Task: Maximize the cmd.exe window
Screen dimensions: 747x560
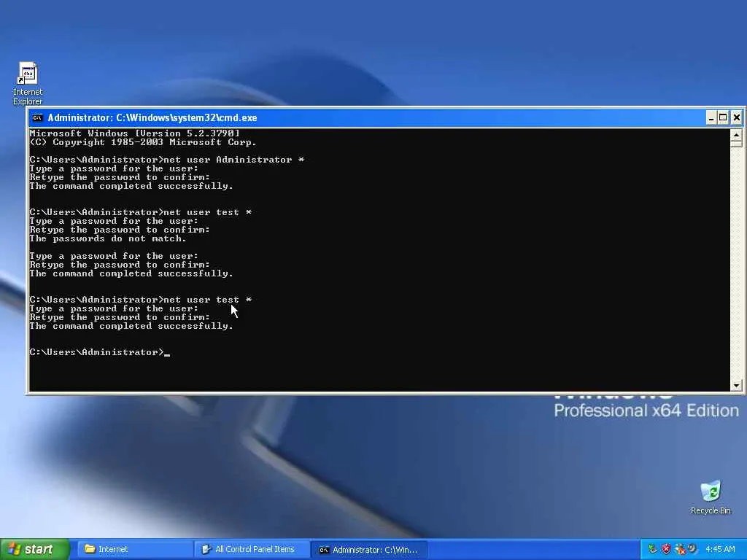Action: click(723, 117)
